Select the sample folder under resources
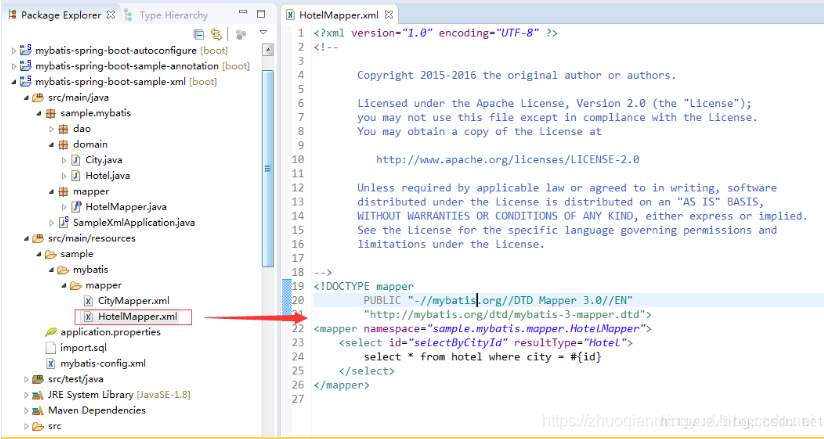 [77, 253]
